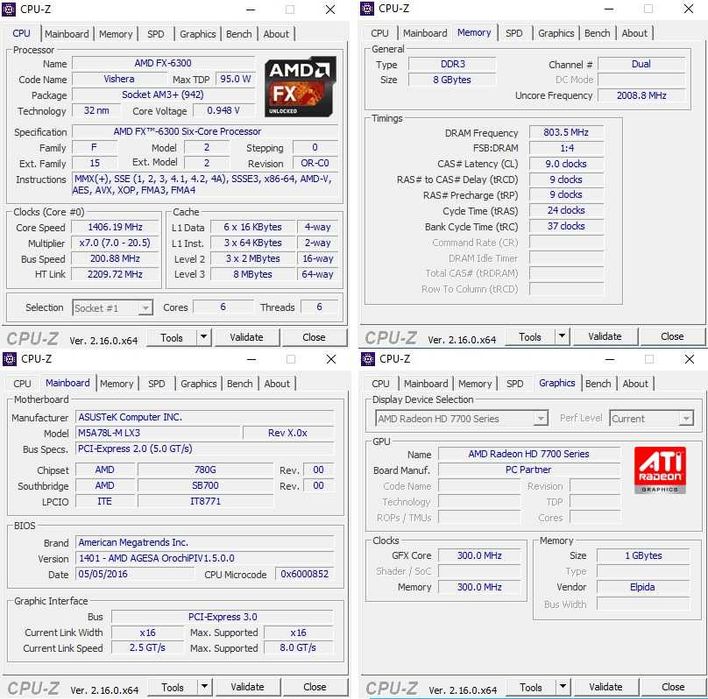Click the Multiplier x7.0 (7.0 - 20.5) value
The width and height of the screenshot is (708, 699).
click(115, 243)
